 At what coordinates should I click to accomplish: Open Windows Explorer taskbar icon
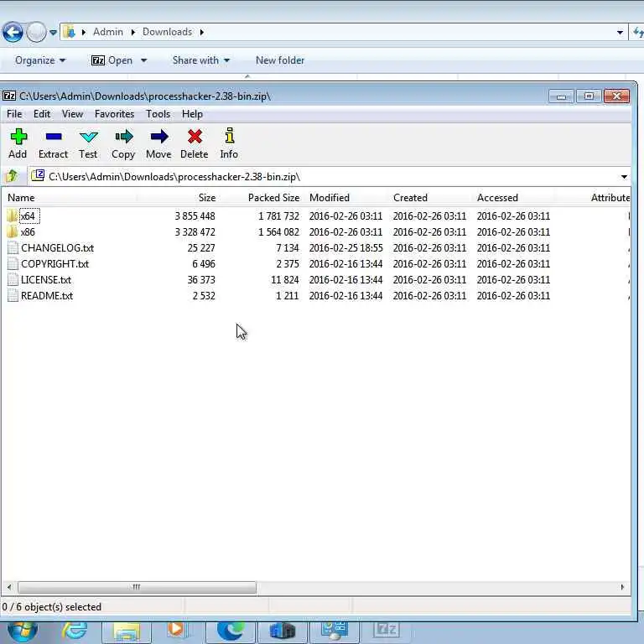[x=127, y=632]
